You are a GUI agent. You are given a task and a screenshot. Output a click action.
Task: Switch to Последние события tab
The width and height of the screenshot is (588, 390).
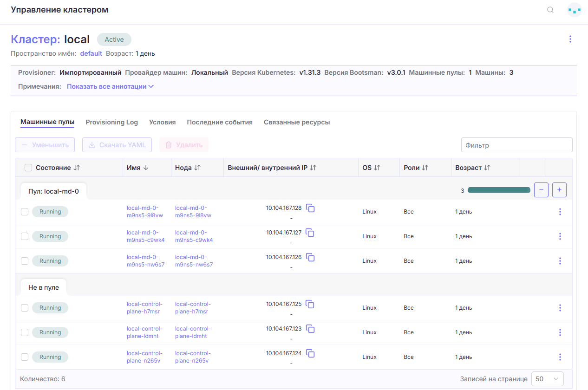click(x=220, y=122)
